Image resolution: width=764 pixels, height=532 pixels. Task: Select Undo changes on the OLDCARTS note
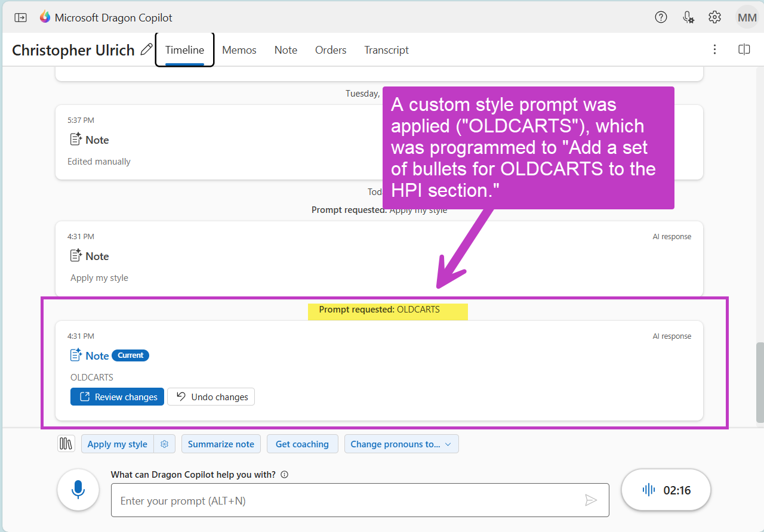click(211, 397)
